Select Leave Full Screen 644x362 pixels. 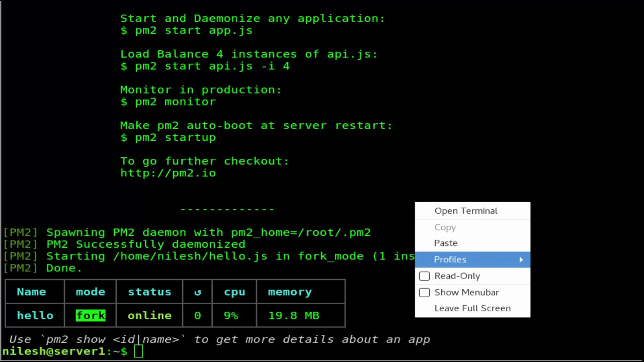pos(472,308)
